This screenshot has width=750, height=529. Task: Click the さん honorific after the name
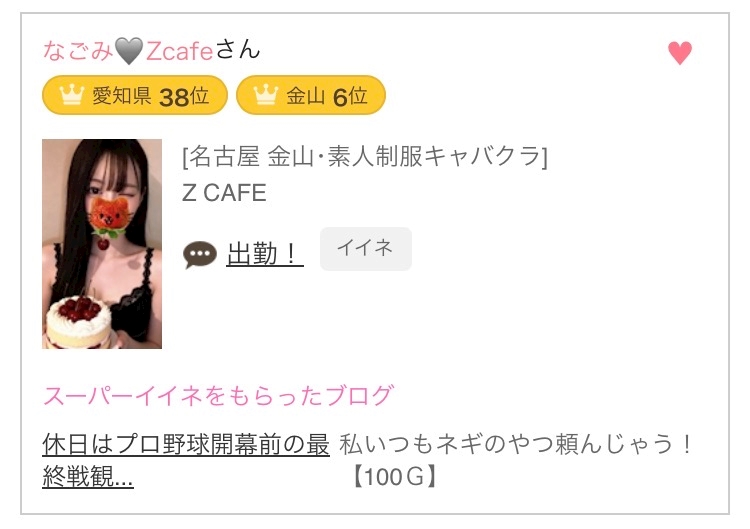click(237, 50)
